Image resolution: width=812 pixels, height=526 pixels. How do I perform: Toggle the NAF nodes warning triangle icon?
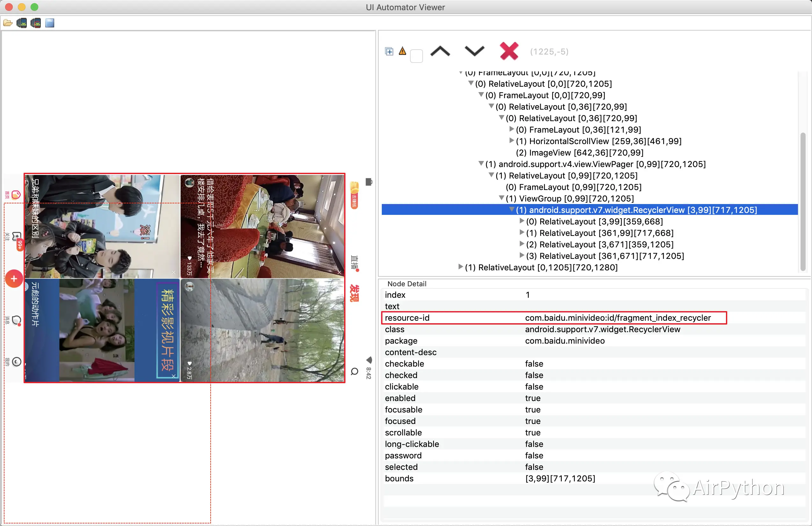pyautogui.click(x=402, y=51)
